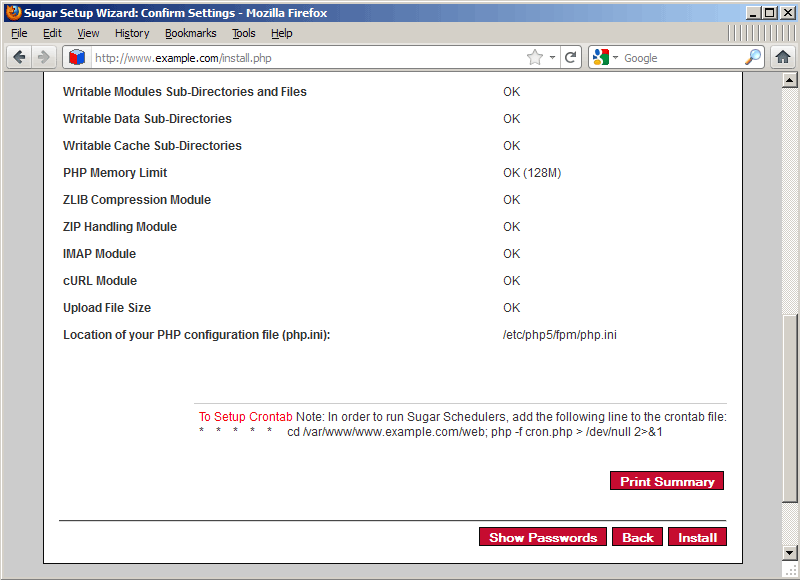The width and height of the screenshot is (800, 580).
Task: Click Print Summary
Action: 666,481
